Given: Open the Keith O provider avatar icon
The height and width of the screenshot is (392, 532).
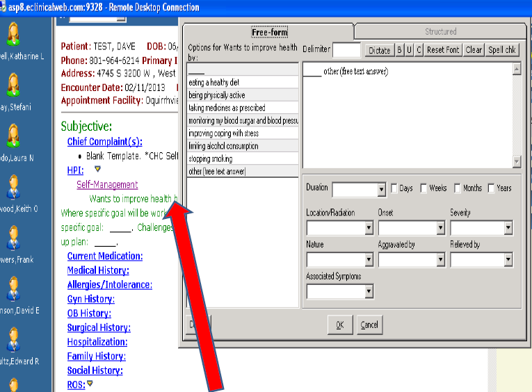Looking at the screenshot, I should coord(14,186).
